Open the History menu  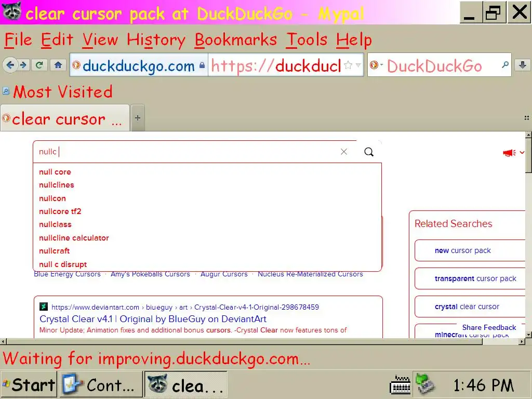(x=156, y=39)
